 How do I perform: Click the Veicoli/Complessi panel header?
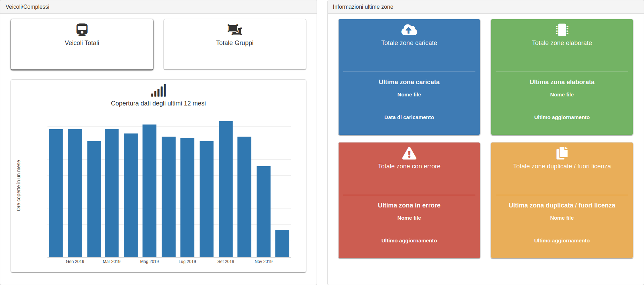point(158,7)
